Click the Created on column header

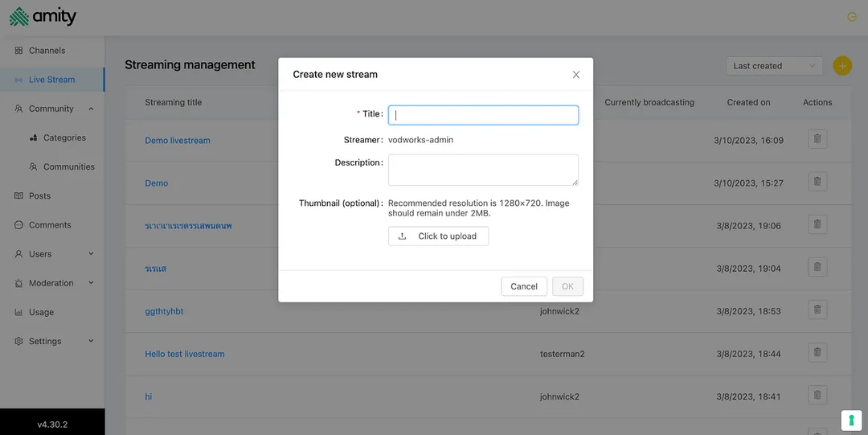tap(748, 102)
